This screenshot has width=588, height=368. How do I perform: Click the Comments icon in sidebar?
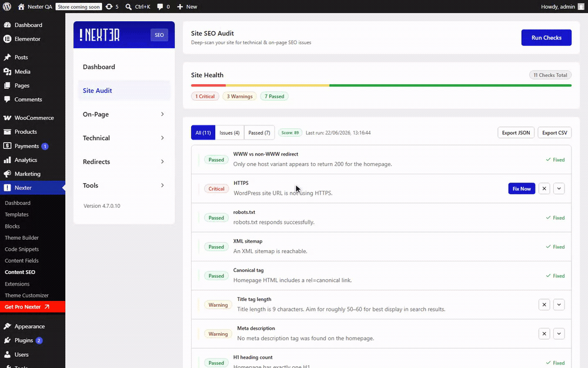pos(7,99)
